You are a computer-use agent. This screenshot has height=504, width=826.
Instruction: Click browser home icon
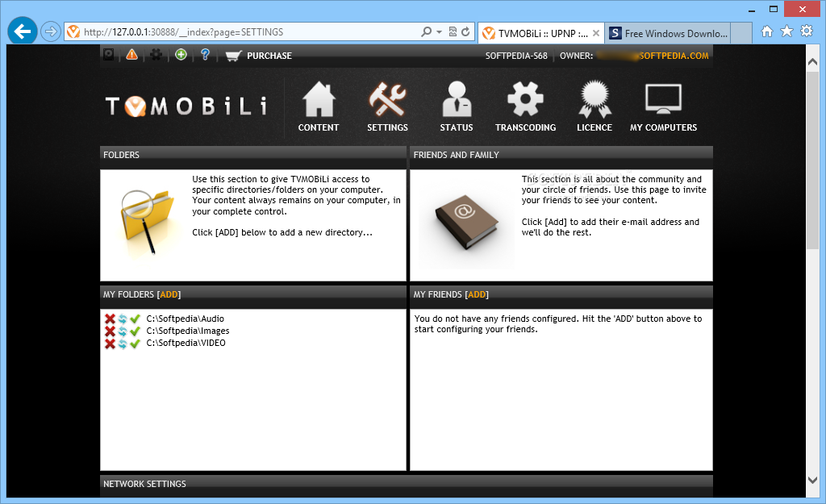767,31
